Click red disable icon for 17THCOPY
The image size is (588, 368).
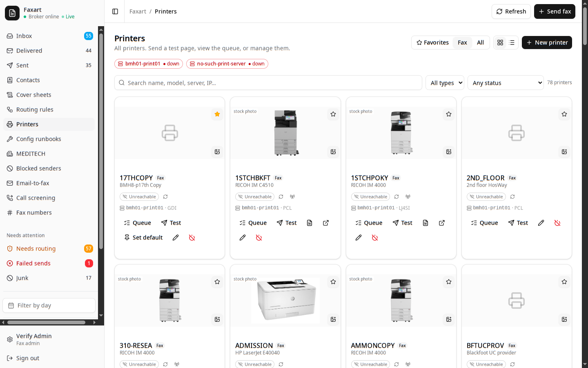(192, 238)
